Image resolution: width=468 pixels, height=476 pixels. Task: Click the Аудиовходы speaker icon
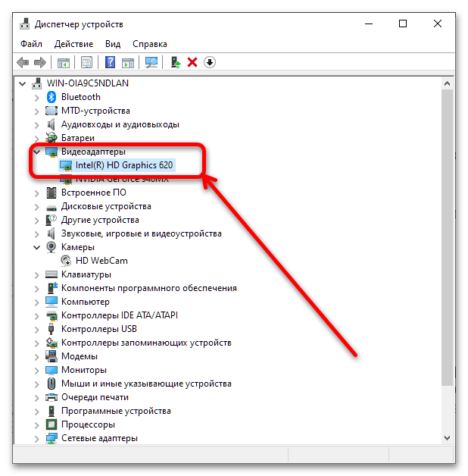(51, 124)
